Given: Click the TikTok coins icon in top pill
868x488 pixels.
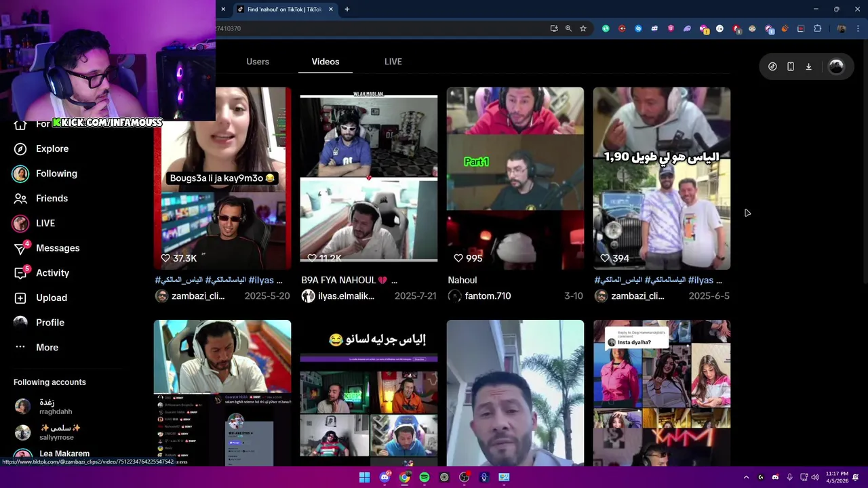Looking at the screenshot, I should [772, 66].
